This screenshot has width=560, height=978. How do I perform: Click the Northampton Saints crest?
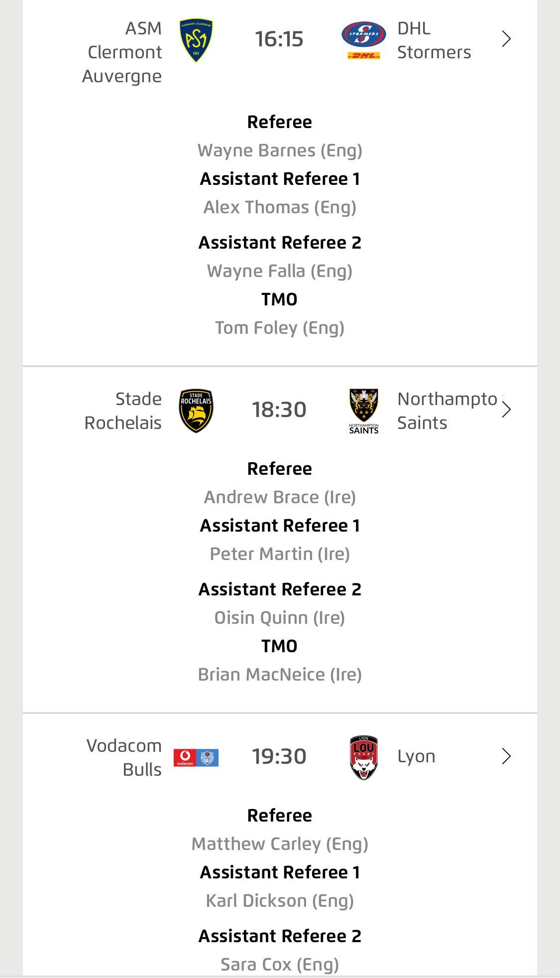click(x=364, y=411)
